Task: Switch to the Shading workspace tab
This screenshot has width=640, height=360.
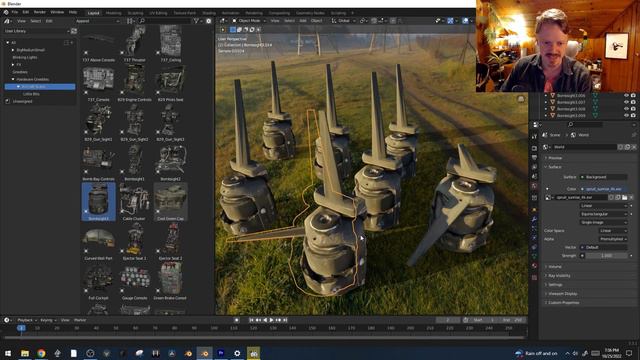Action: click(x=209, y=13)
